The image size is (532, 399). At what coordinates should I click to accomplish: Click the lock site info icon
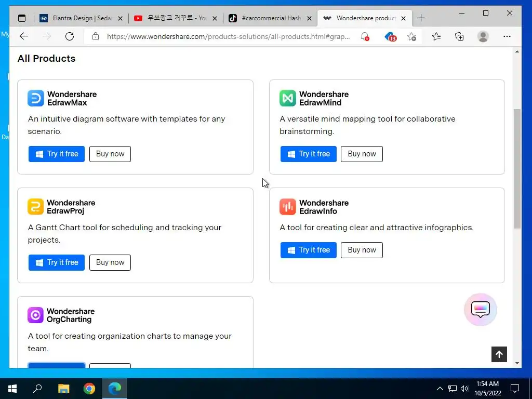pos(96,36)
